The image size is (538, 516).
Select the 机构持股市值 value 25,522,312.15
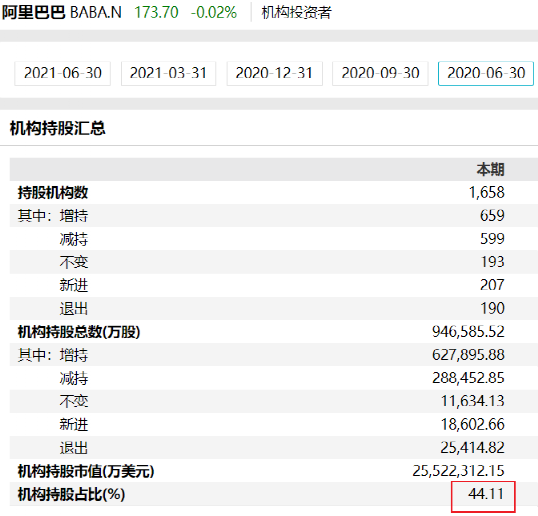coord(458,471)
